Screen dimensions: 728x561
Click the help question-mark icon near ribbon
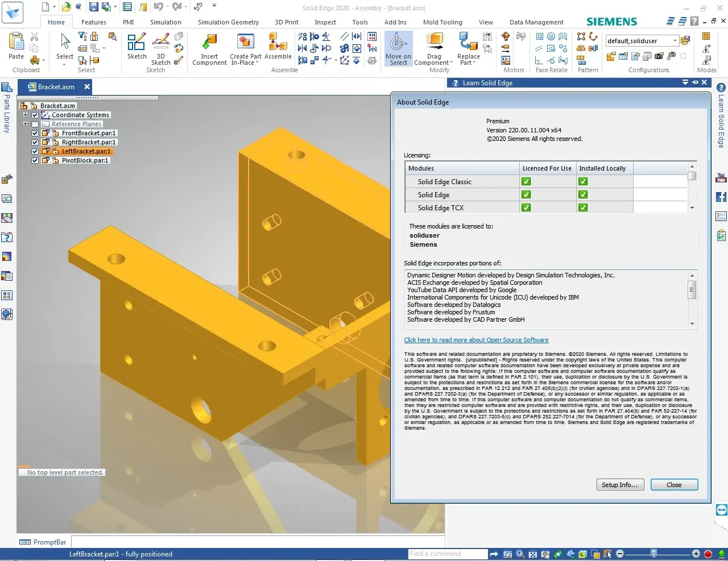tap(694, 21)
